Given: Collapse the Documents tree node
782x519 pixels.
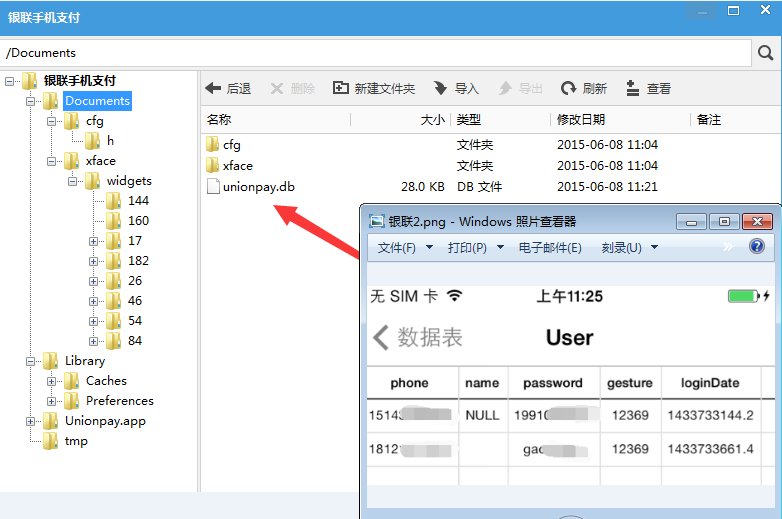Looking at the screenshot, I should (30, 101).
